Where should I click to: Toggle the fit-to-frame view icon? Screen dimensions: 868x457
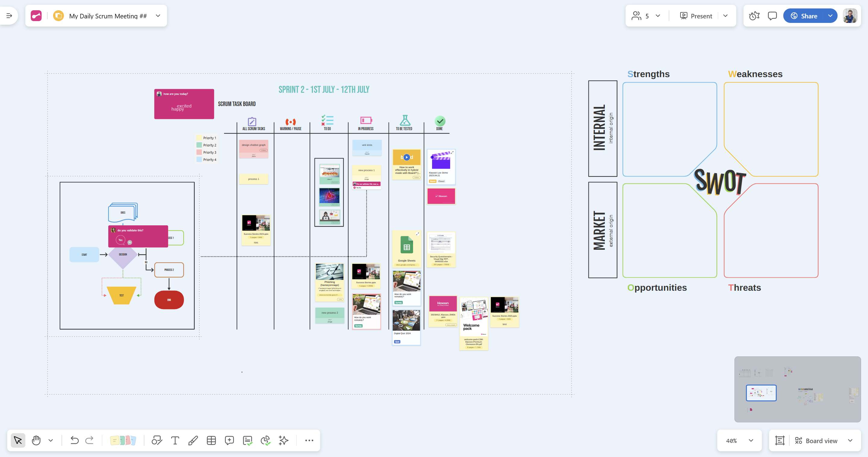(x=780, y=440)
